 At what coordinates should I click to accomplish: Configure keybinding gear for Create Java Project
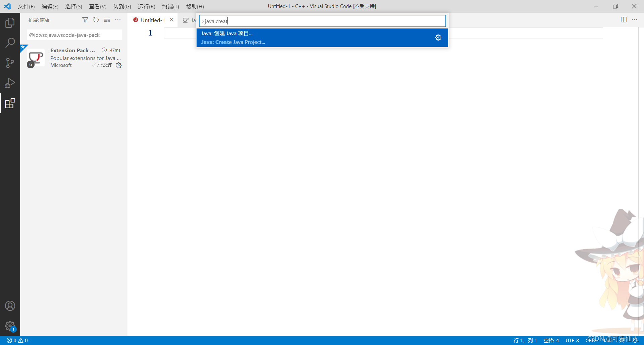pos(438,38)
